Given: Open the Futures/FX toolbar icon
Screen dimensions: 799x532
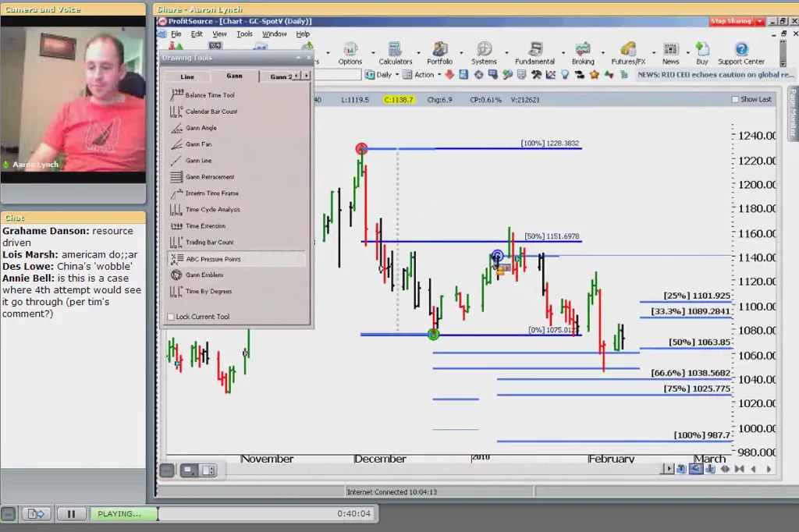Looking at the screenshot, I should pos(628,53).
